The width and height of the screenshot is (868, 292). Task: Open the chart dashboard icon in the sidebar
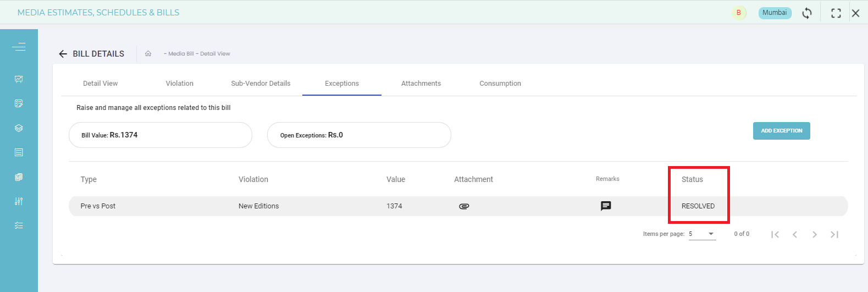coord(19,79)
